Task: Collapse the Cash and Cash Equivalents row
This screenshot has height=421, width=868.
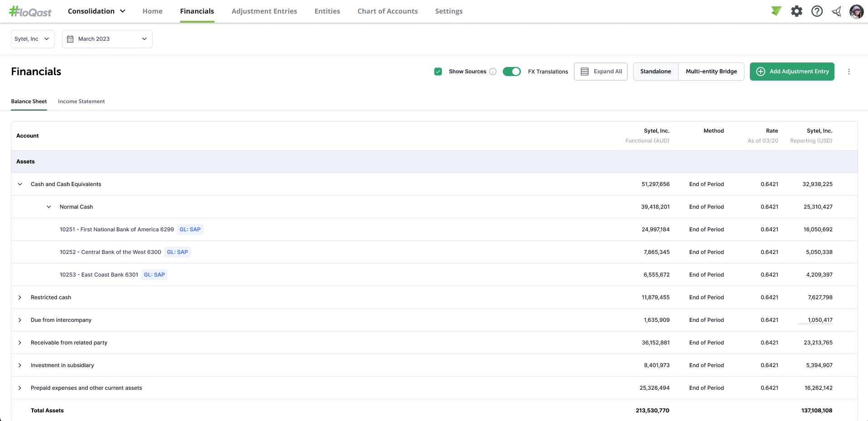Action: coord(20,184)
